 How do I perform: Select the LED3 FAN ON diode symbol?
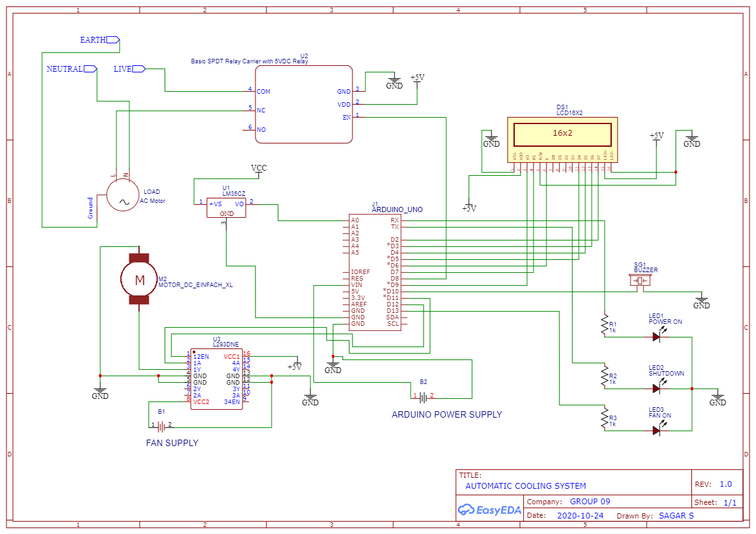pyautogui.click(x=657, y=431)
